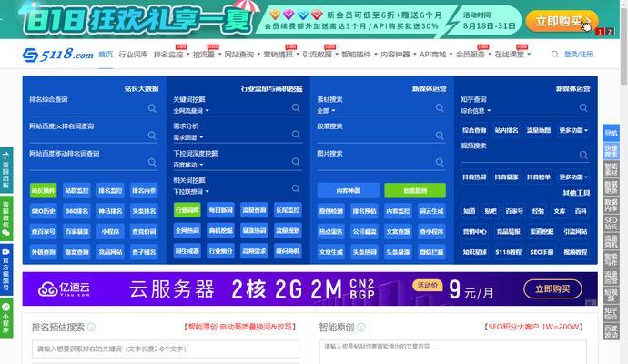The image size is (628, 364).
Task: Open the 会员服务 navigation menu
Action: 473,54
